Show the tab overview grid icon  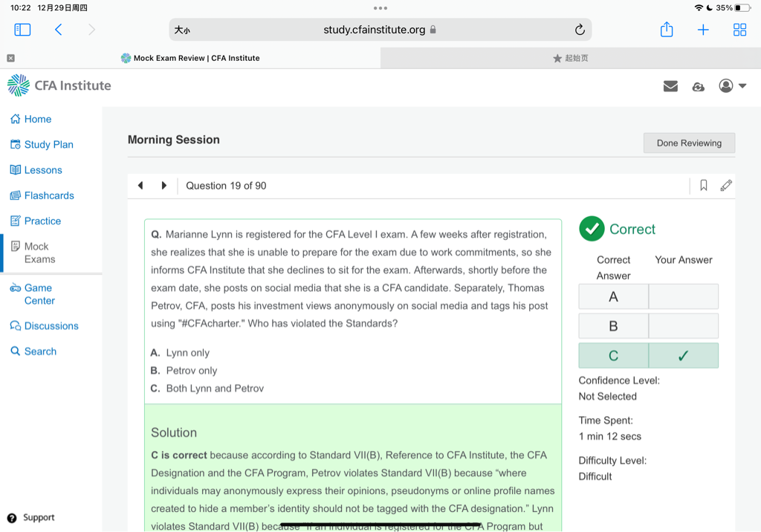click(x=739, y=30)
